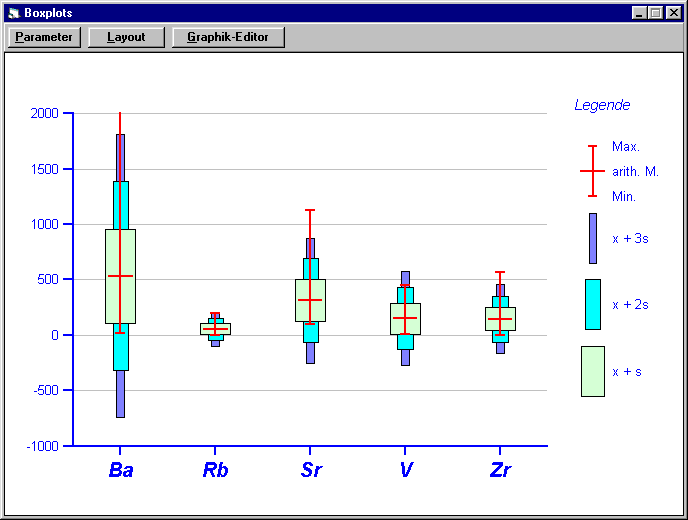
Task: Click the Boxplots title bar text
Action: click(x=48, y=13)
